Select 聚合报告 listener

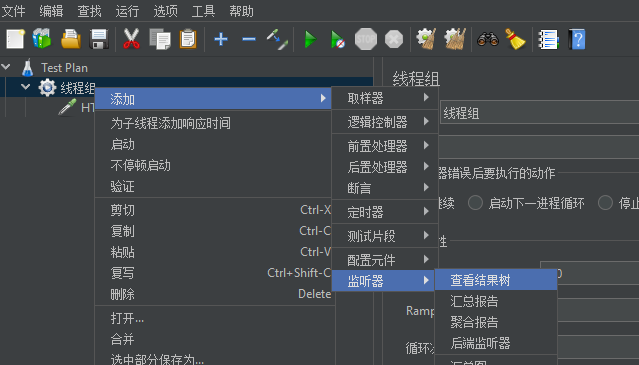[x=496, y=322]
